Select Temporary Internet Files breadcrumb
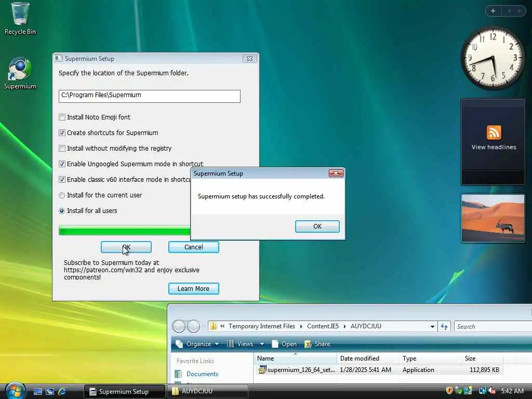Viewport: 532px width, 399px height. pyautogui.click(x=262, y=326)
